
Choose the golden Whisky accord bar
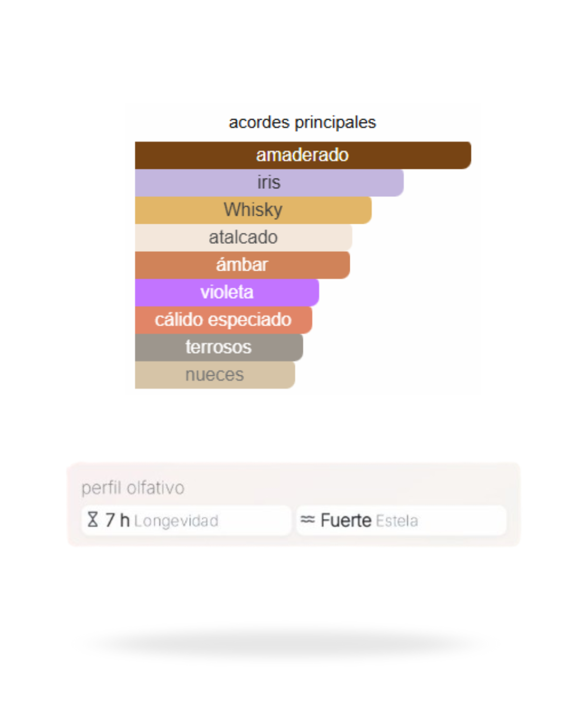[x=253, y=210]
